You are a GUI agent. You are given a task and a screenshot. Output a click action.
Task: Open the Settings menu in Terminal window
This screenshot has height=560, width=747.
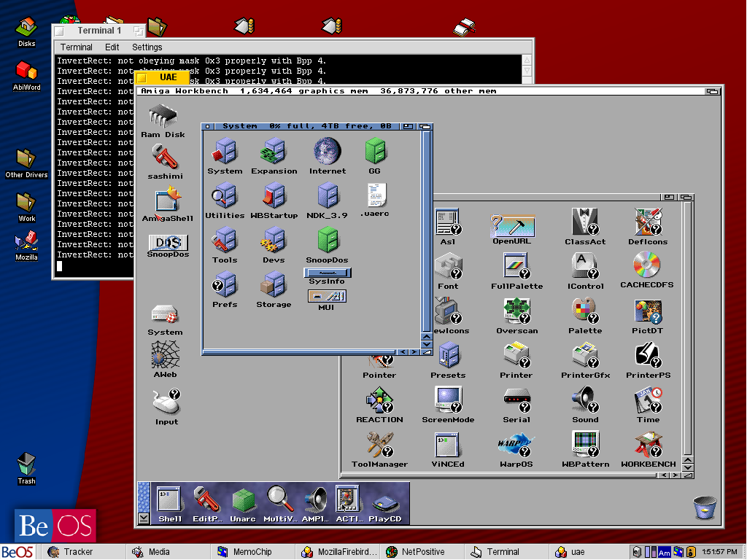click(x=147, y=47)
